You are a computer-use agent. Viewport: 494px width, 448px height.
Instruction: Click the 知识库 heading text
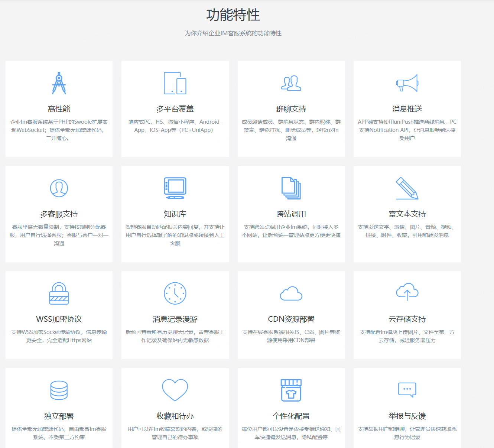175,214
